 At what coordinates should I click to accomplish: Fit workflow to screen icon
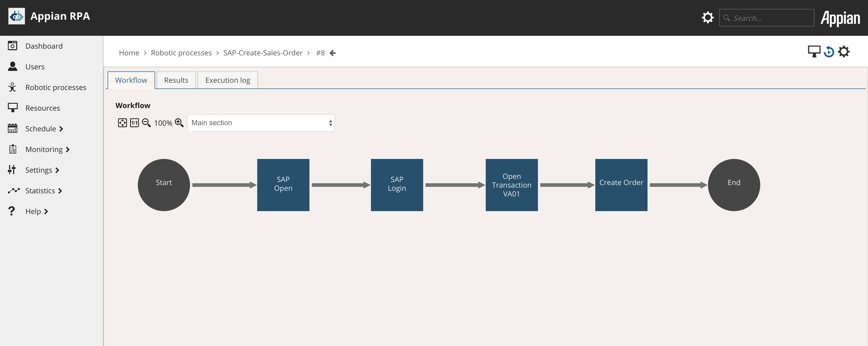click(122, 123)
